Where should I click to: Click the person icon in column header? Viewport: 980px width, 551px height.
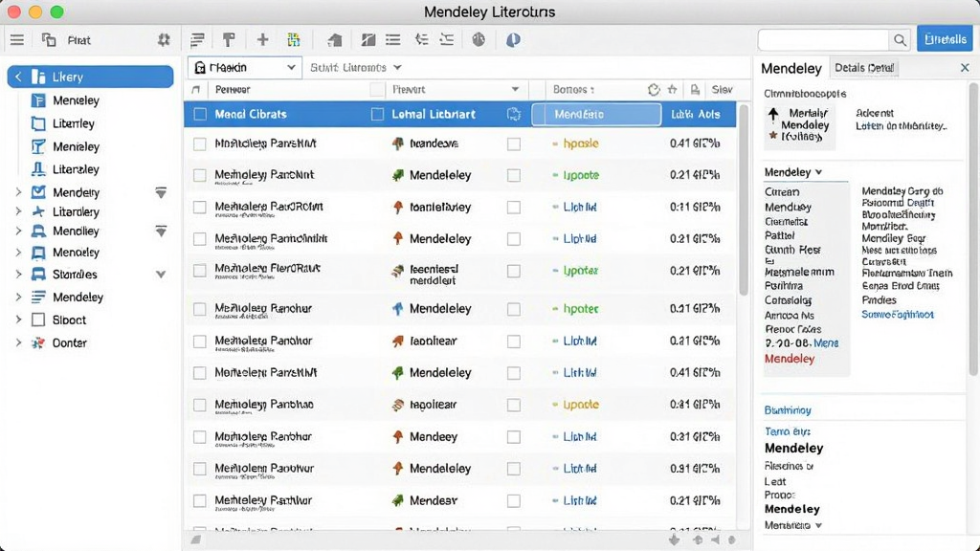pyautogui.click(x=695, y=89)
